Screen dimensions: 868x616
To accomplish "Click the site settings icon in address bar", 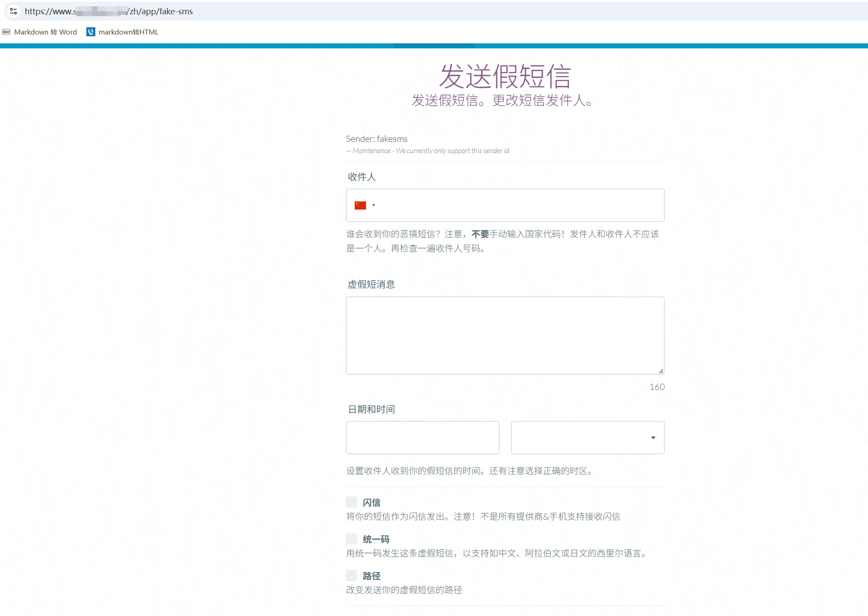I will coord(13,11).
